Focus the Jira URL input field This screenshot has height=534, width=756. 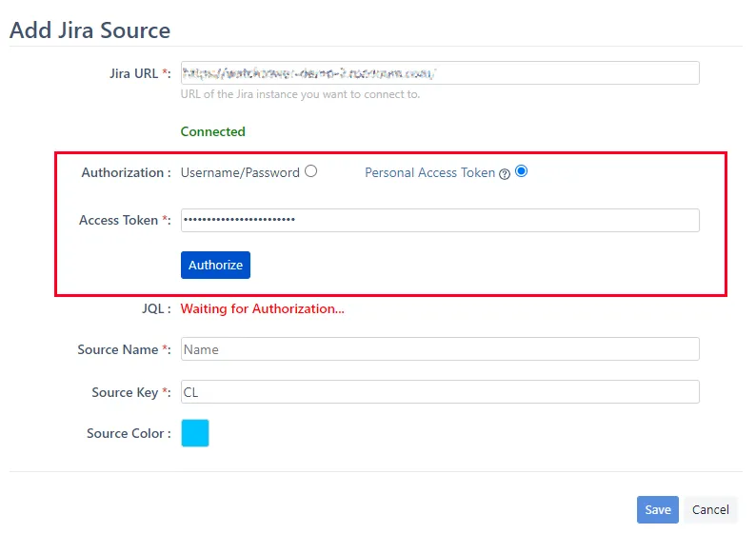pyautogui.click(x=440, y=72)
